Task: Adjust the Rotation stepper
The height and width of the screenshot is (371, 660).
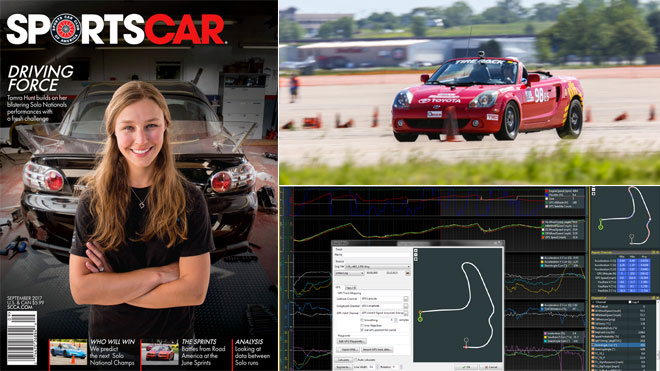Action: coord(401,367)
